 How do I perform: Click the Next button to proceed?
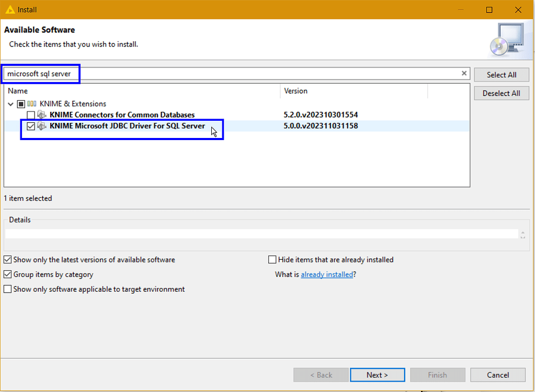point(377,375)
